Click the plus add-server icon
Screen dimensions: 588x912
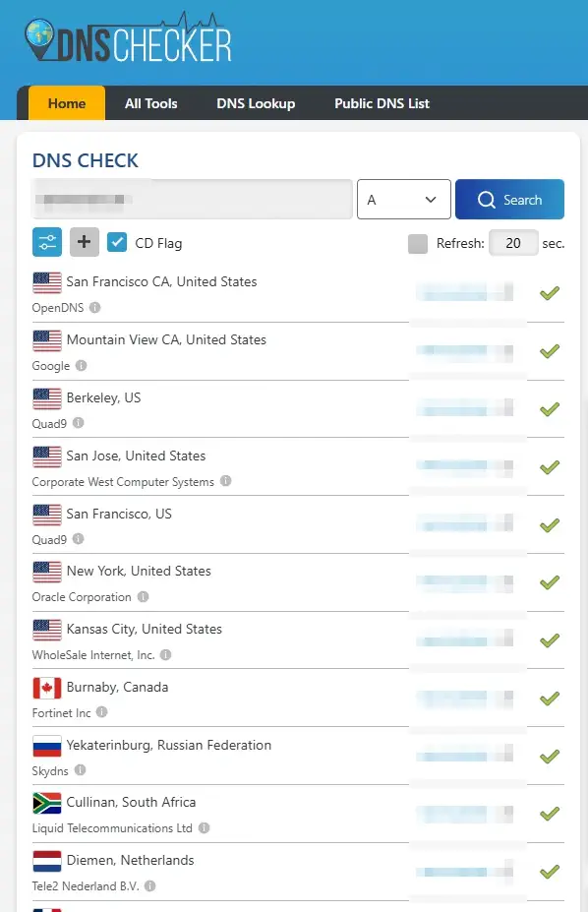85,242
